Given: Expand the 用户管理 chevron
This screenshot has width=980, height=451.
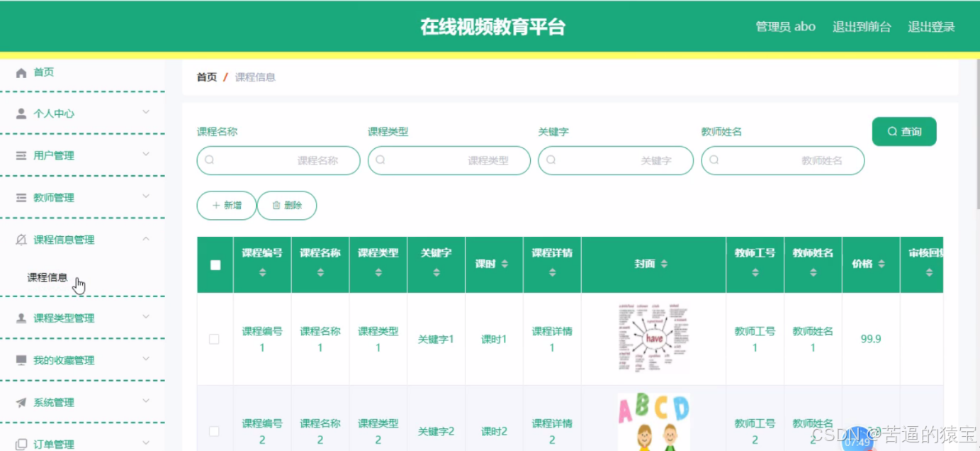Looking at the screenshot, I should tap(146, 154).
